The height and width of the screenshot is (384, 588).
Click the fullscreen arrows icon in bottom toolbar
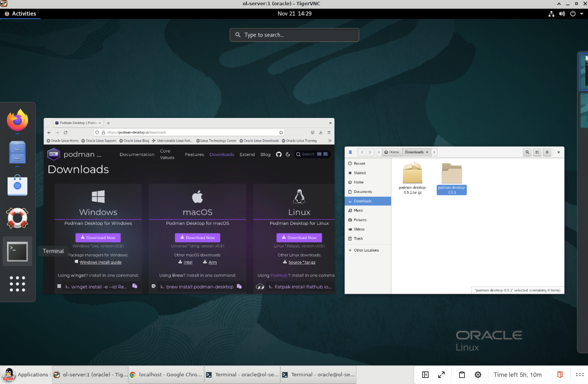(441, 375)
